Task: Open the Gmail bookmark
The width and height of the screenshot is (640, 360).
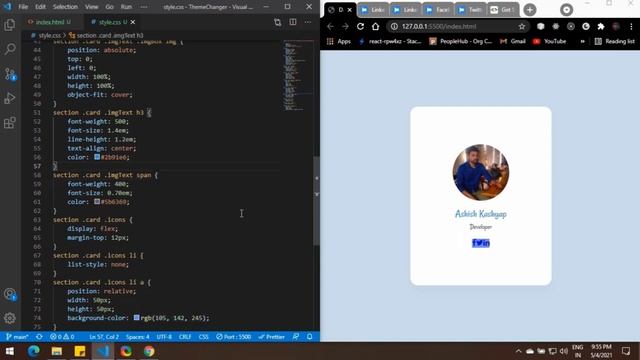Action: (513, 41)
